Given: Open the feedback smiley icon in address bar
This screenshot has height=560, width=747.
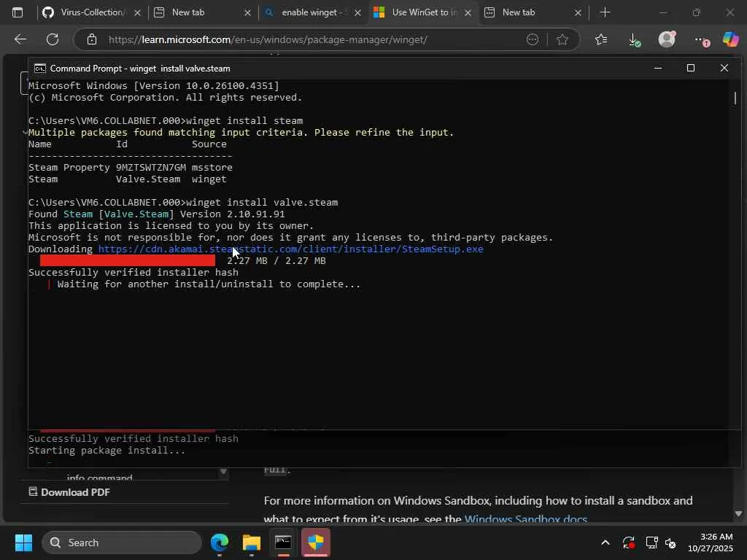Looking at the screenshot, I should click(x=533, y=39).
